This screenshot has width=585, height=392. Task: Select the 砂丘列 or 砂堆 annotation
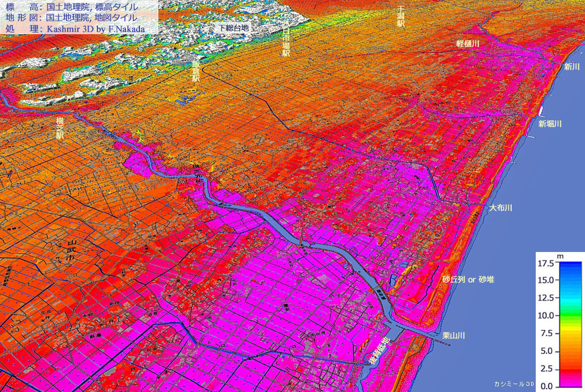[468, 279]
